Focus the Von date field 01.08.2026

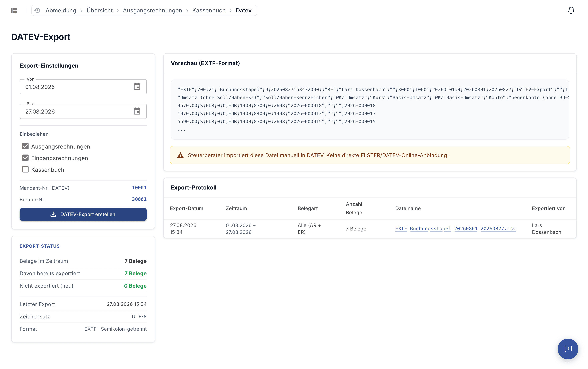83,87
